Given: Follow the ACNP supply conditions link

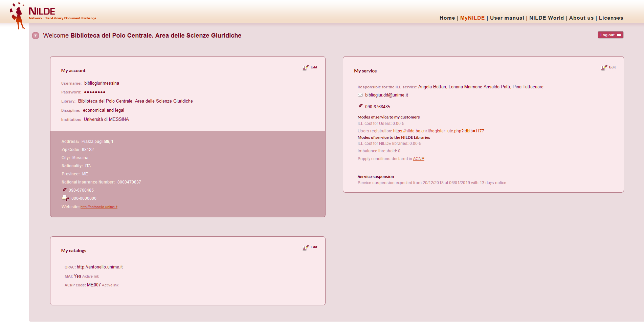Looking at the screenshot, I should pyautogui.click(x=419, y=159).
